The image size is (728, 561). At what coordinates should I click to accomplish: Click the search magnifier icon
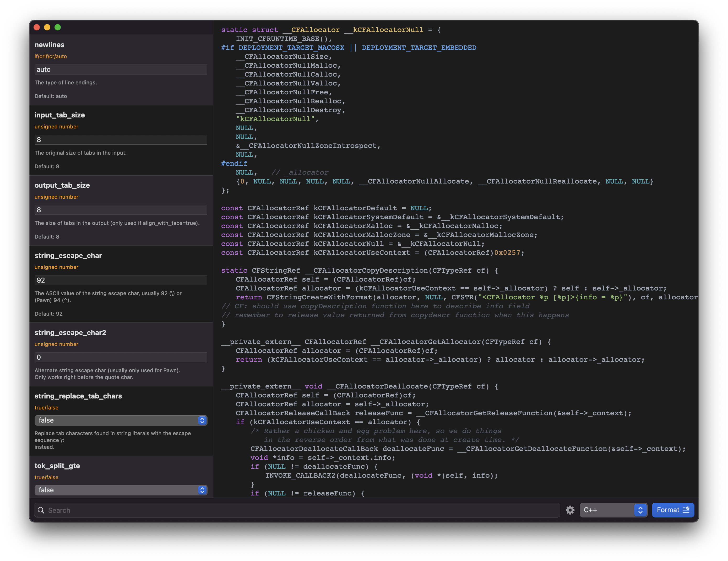41,510
